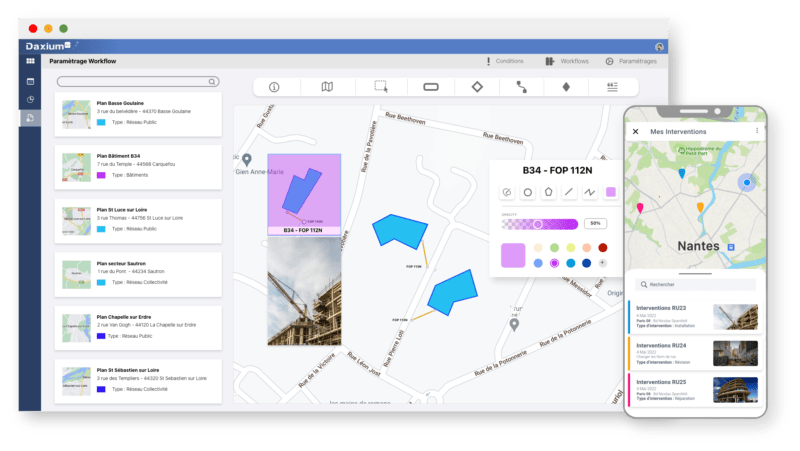This screenshot has height=451, width=800.
Task: Open the Paramétrages tab
Action: click(631, 61)
